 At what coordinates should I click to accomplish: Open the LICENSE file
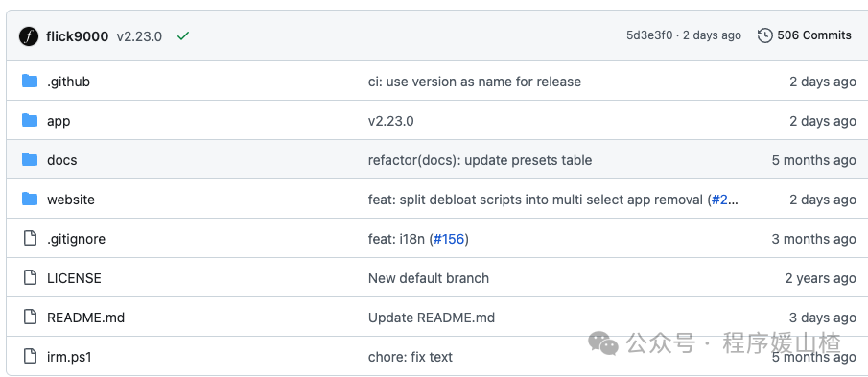point(74,278)
